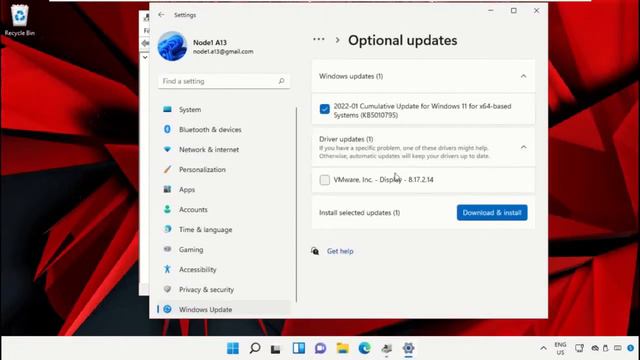Open Personalization settings
The width and height of the screenshot is (640, 360).
(x=224, y=169)
